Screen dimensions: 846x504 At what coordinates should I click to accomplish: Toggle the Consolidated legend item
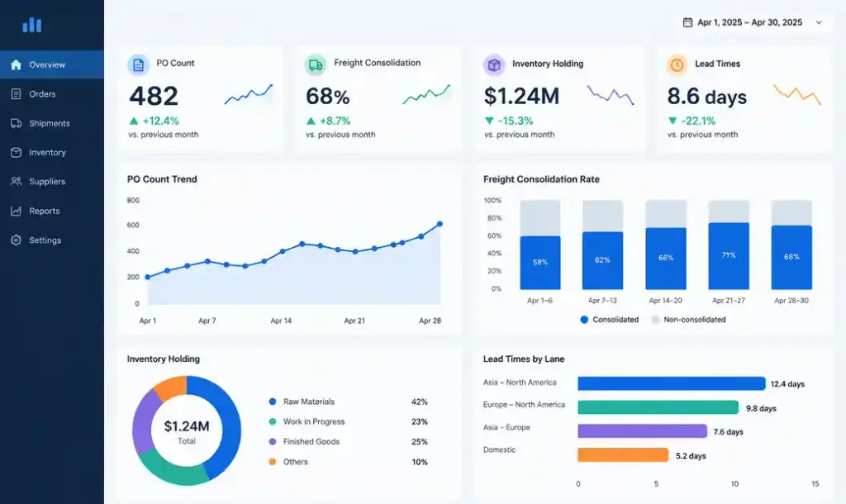(x=609, y=320)
